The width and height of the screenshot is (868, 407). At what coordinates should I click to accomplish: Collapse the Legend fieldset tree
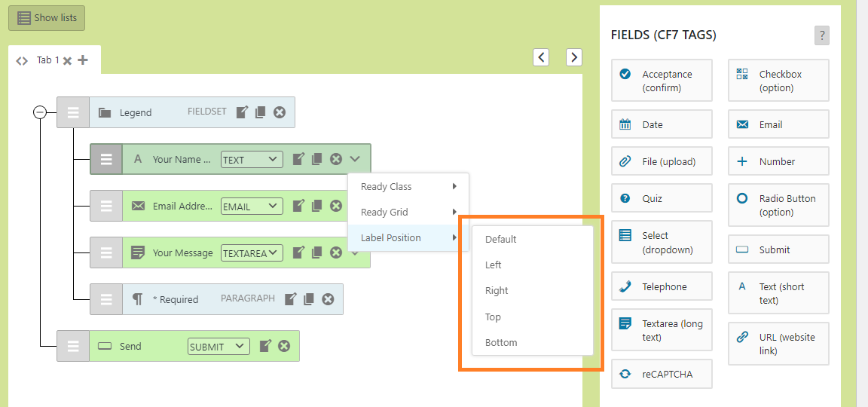coord(40,112)
